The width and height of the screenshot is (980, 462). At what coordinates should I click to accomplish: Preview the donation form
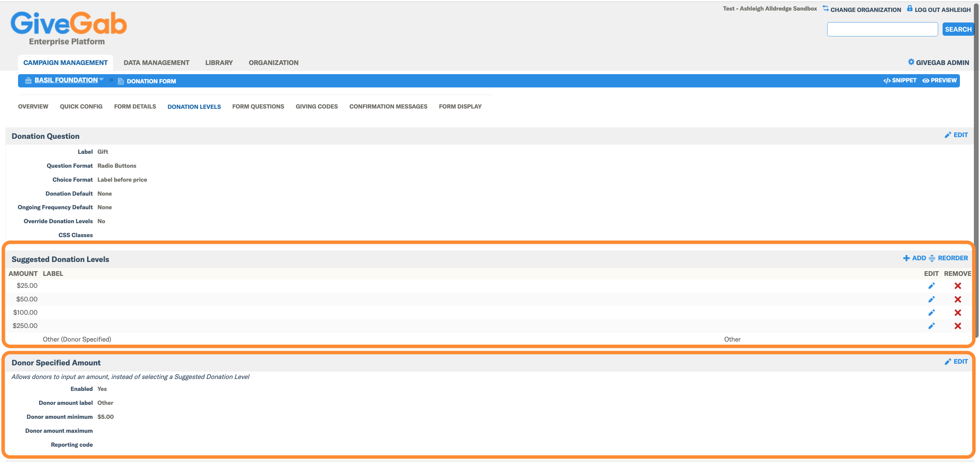point(939,81)
